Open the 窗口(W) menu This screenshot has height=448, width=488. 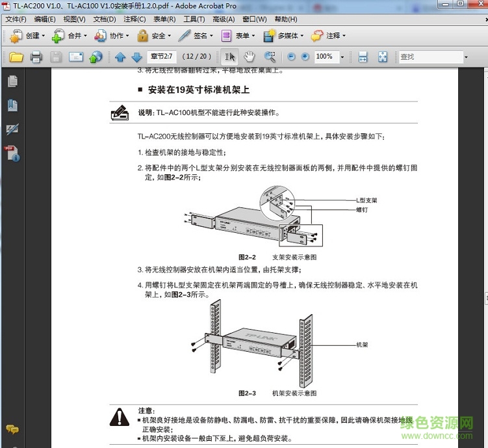point(255,20)
